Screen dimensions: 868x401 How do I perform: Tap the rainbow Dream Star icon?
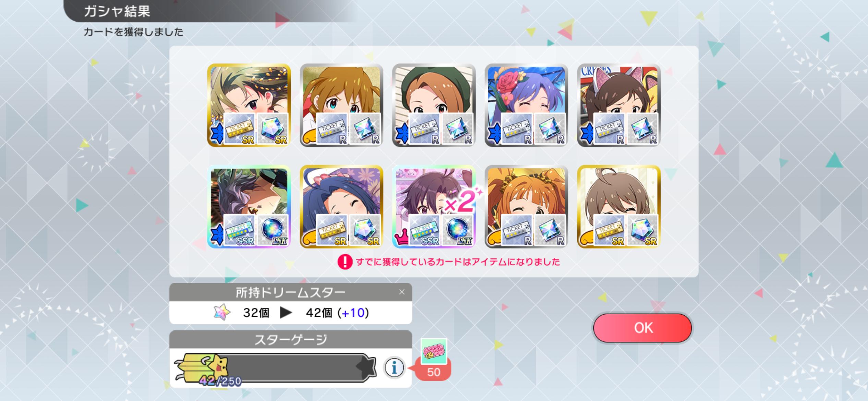pyautogui.click(x=222, y=312)
